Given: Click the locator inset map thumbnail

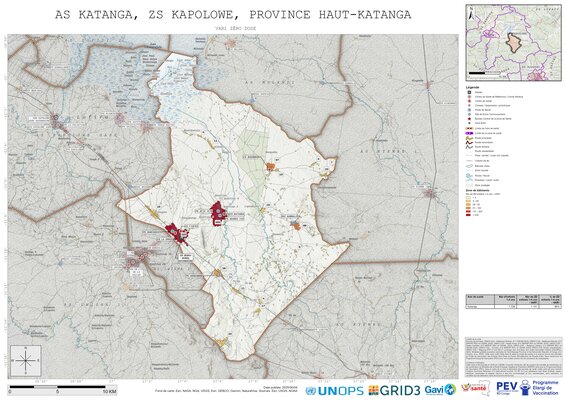Looking at the screenshot, I should [x=513, y=42].
